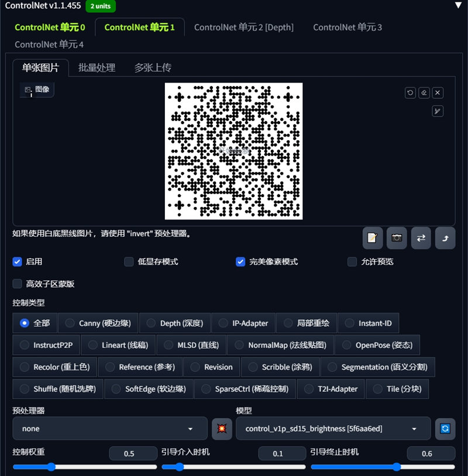Select Instant-ID control type
468x476 pixels.
tap(368, 323)
